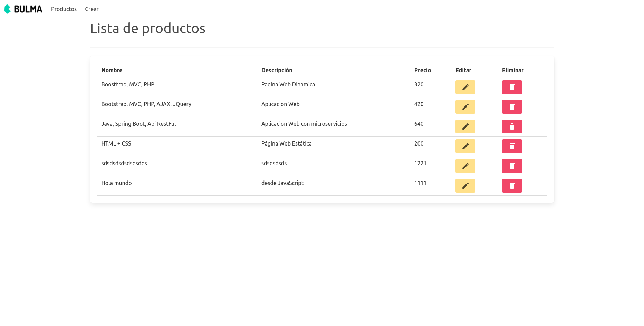The image size is (644, 326).
Task: Edit the HTML + CSS product
Action: [465, 146]
